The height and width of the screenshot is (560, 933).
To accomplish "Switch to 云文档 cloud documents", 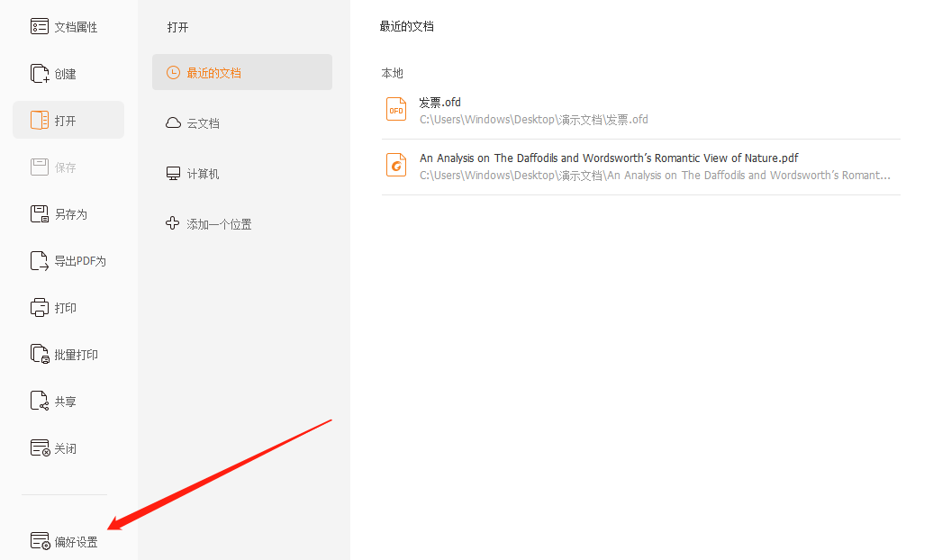I will [x=203, y=123].
